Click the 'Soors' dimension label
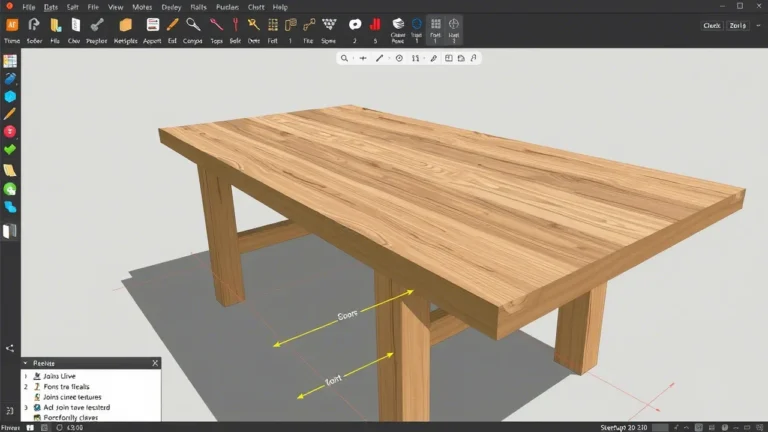The width and height of the screenshot is (768, 432). [x=347, y=315]
